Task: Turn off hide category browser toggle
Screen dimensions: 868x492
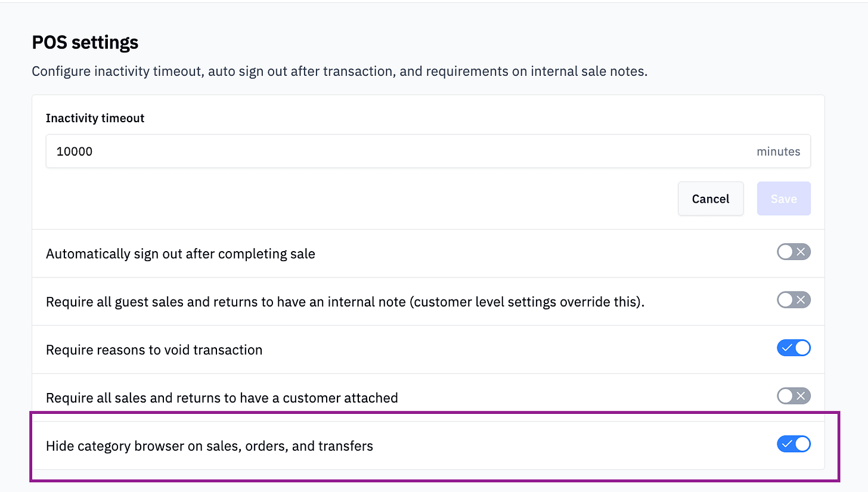Action: coord(793,444)
